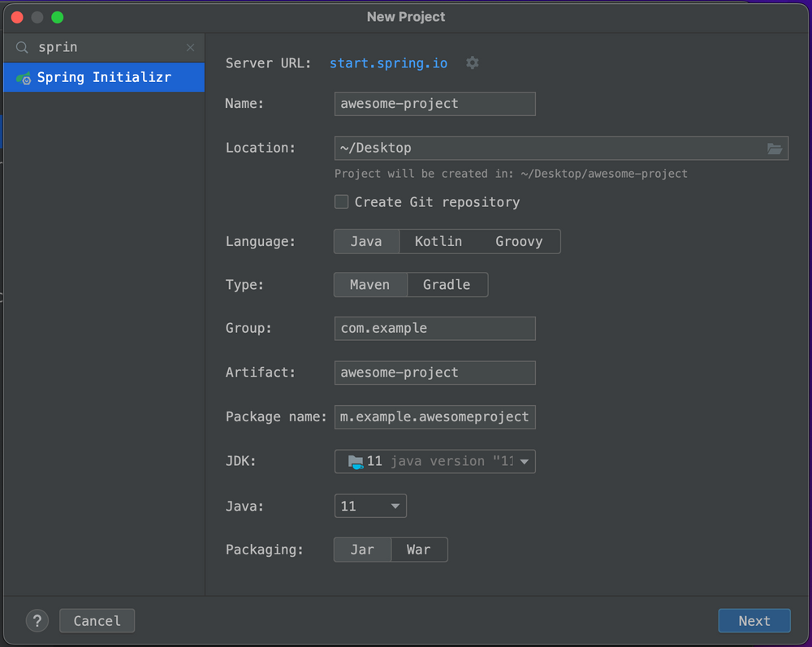Image resolution: width=812 pixels, height=647 pixels.
Task: Select Gradle as the build type
Action: pos(447,284)
